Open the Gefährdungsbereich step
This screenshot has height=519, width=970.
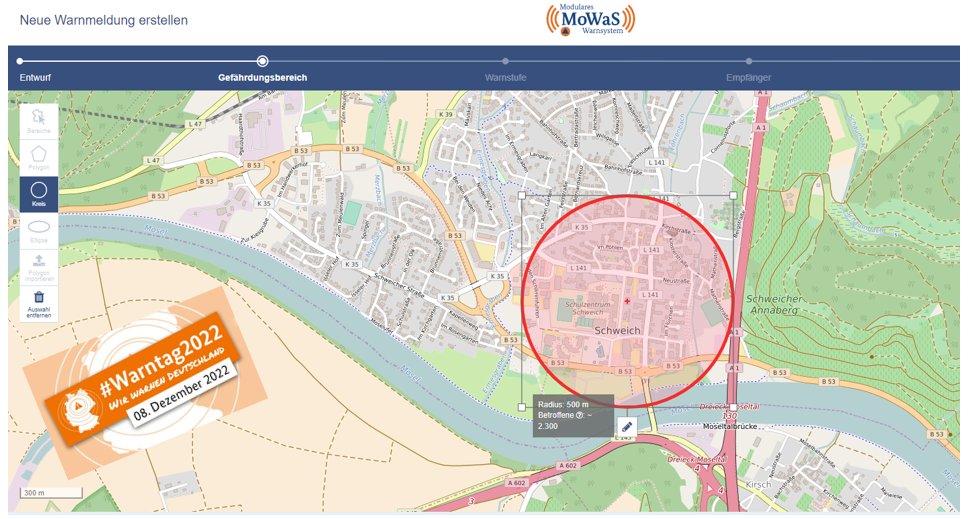[262, 77]
